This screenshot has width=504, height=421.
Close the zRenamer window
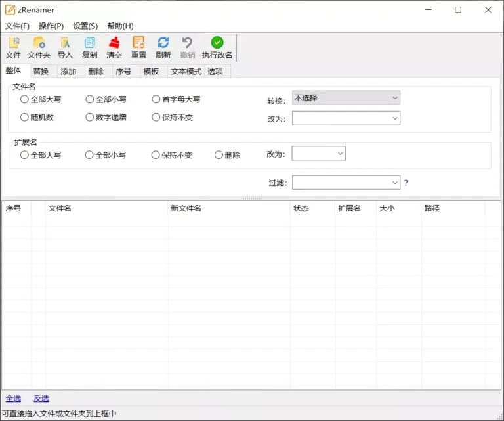coord(488,10)
